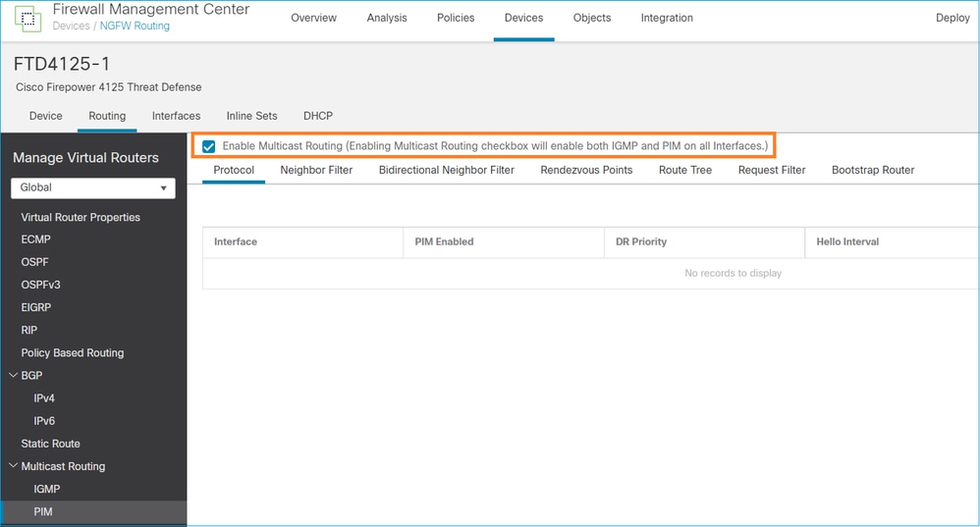Screen dimensions: 980x527
Task: Click the Deploy button
Action: coord(953,18)
